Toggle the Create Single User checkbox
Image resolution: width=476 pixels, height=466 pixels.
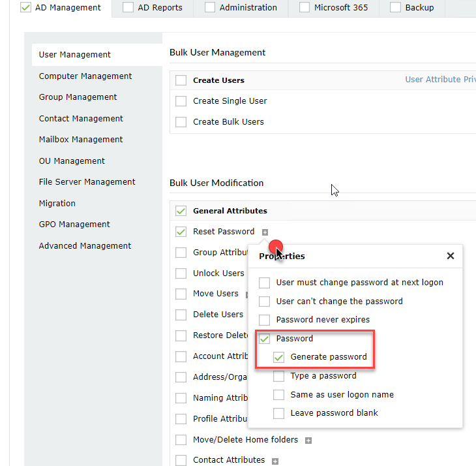pyautogui.click(x=181, y=101)
